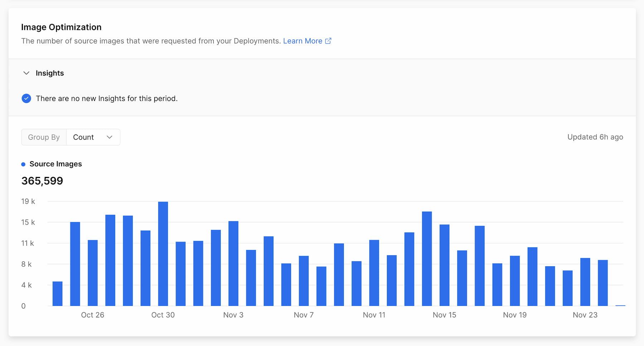Open the Count group-by dropdown
The height and width of the screenshot is (346, 644).
pyautogui.click(x=93, y=137)
